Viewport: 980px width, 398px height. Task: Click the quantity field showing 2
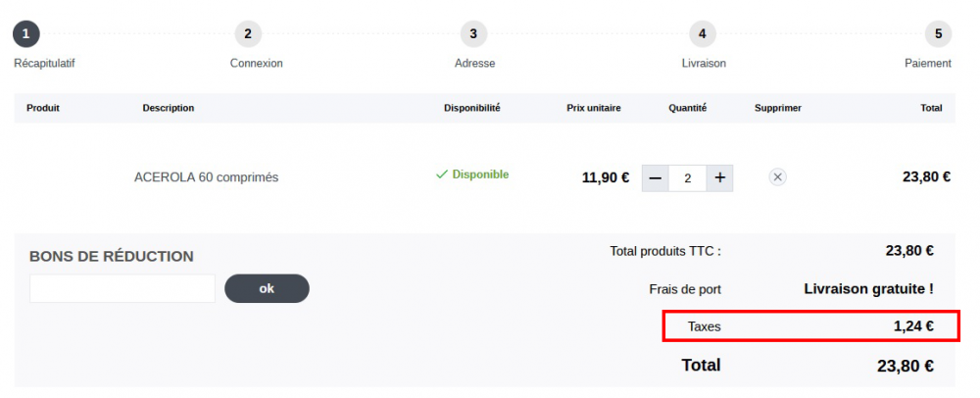click(x=688, y=178)
